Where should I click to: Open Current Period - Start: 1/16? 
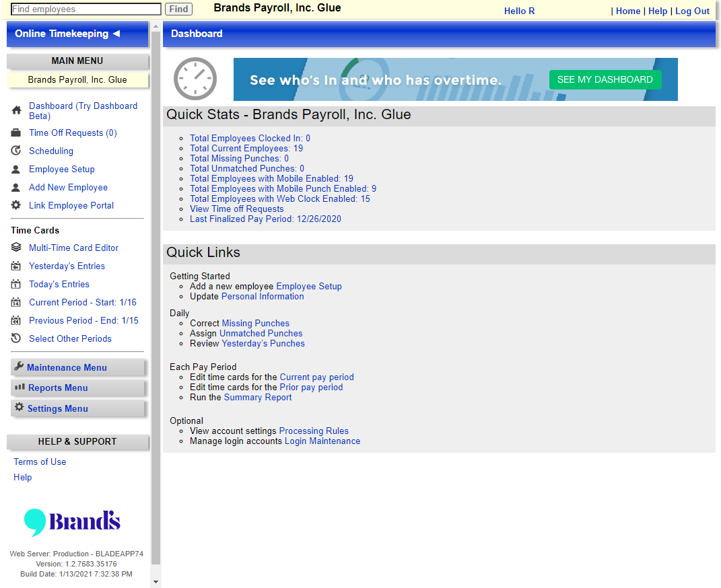coord(83,302)
